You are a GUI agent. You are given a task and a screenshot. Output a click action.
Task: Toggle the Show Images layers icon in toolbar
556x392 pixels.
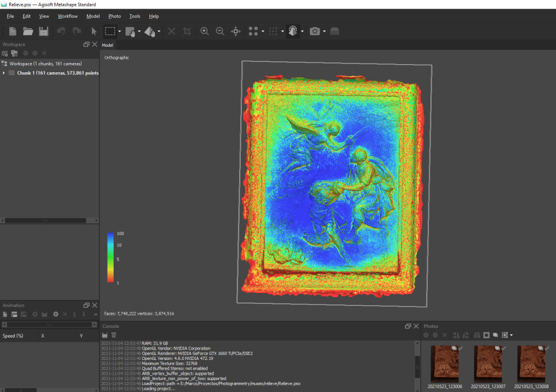point(334,32)
